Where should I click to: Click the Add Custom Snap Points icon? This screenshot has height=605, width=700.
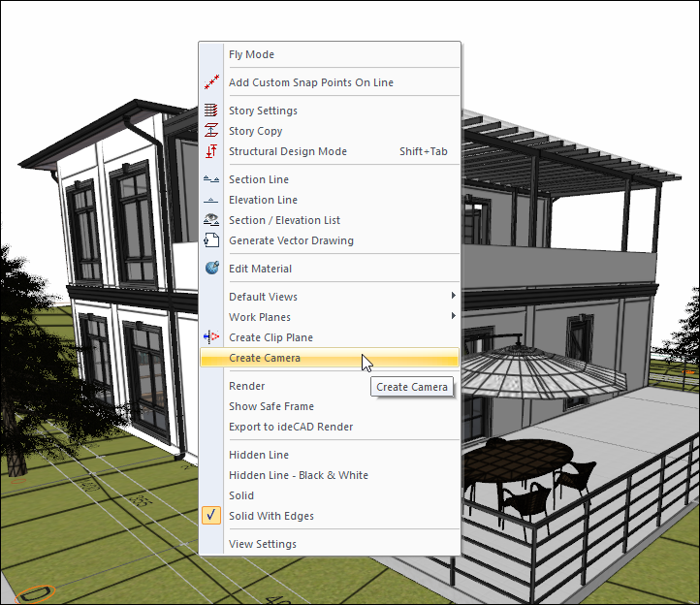211,83
